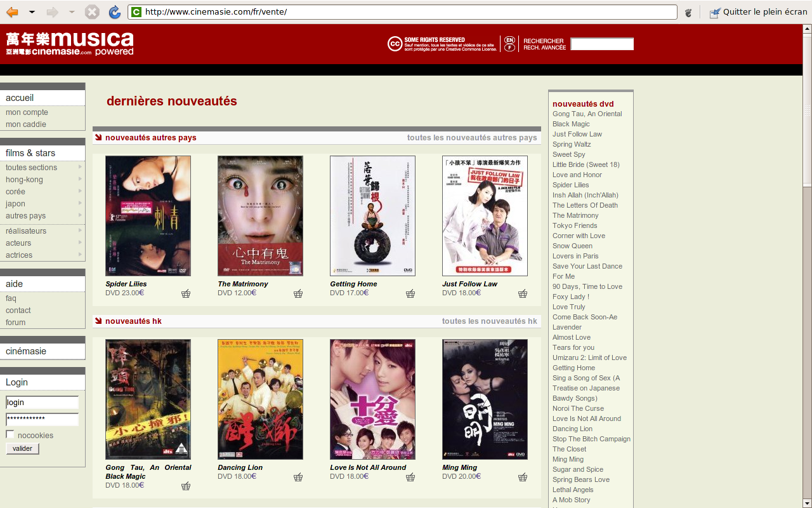Click the Creative Commons license icon
The height and width of the screenshot is (508, 812).
tap(395, 44)
